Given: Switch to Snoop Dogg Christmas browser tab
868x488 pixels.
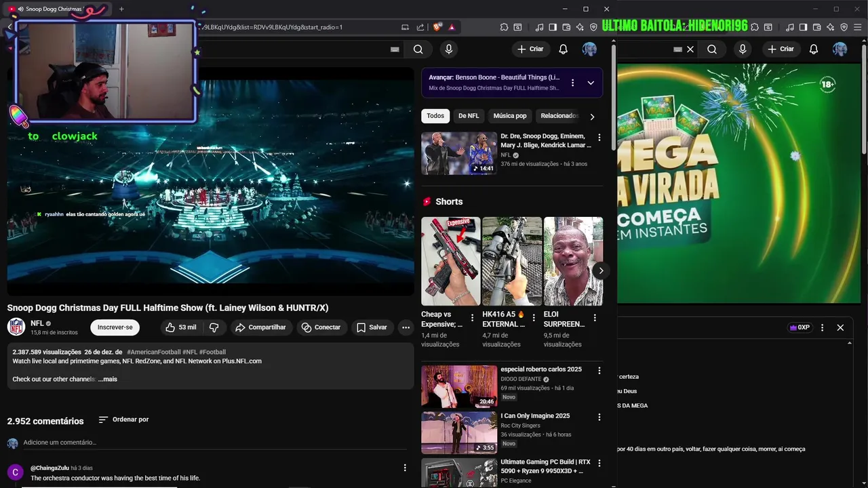Looking at the screenshot, I should pyautogui.click(x=56, y=9).
